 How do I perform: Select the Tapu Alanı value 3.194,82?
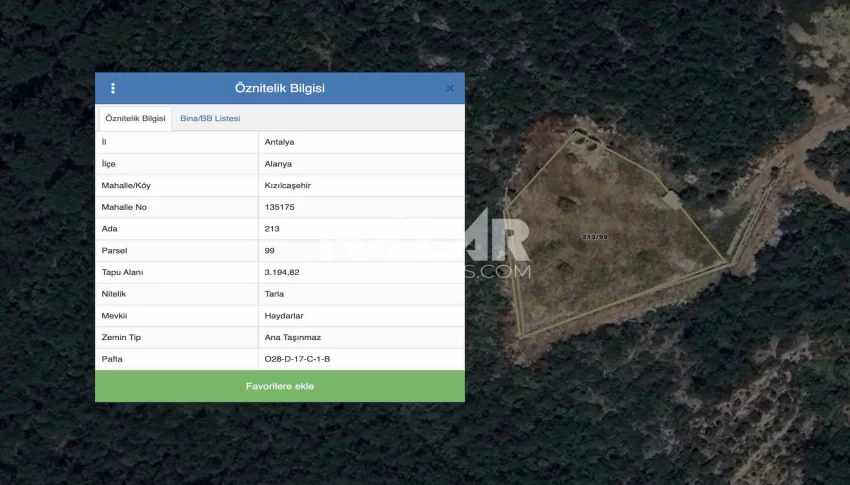point(283,272)
